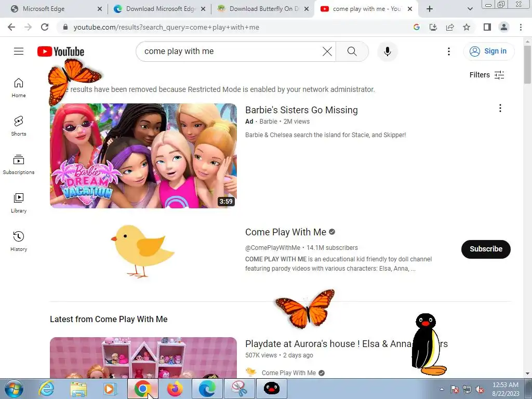Click the Sign in button
The image size is (532, 399).
489,51
